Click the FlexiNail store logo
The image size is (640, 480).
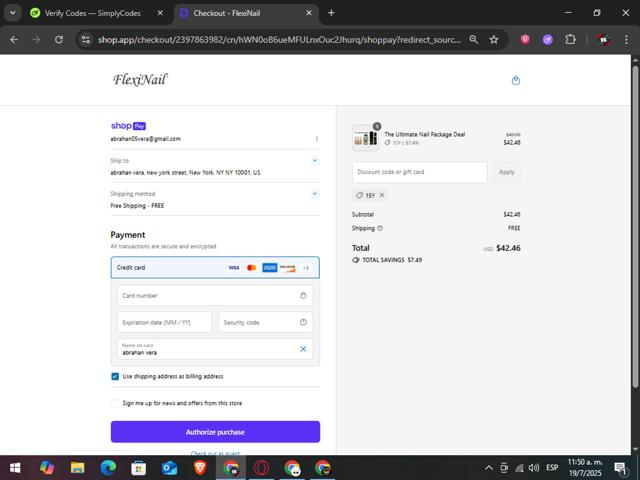140,79
